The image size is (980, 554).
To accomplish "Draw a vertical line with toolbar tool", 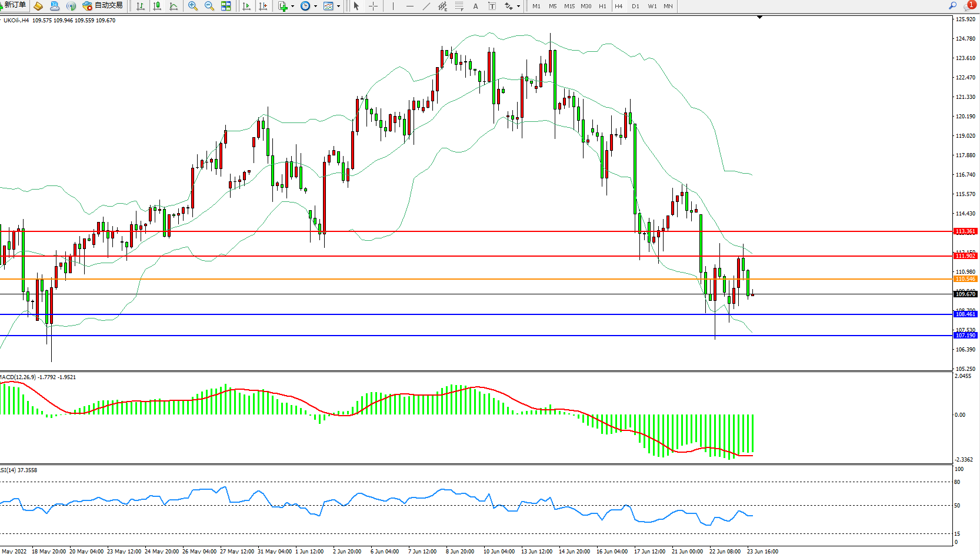I will 393,6.
